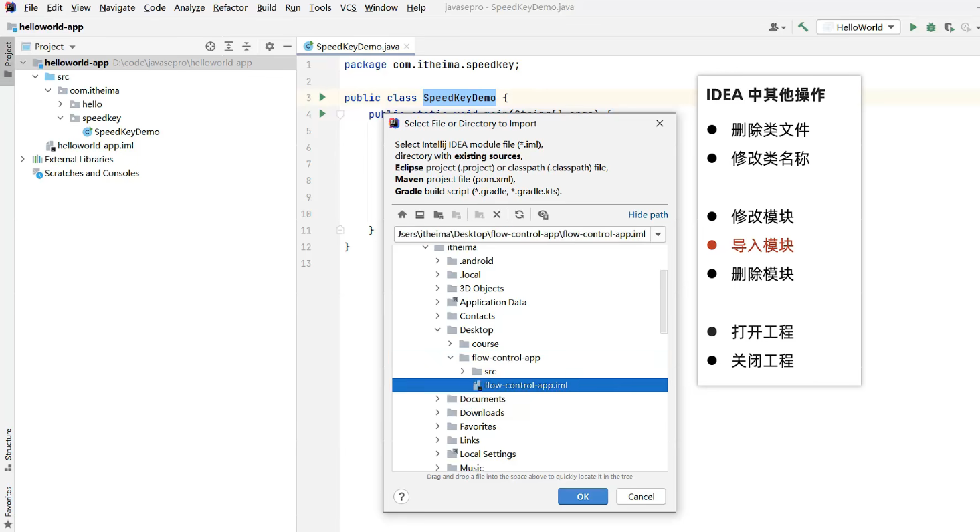
Task: Click fold marker on line 11
Action: 340,230
